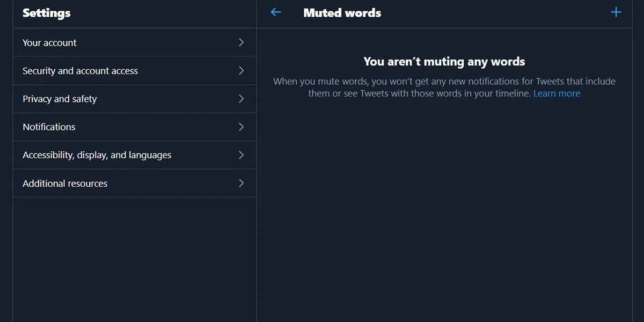Screen dimensions: 644x322
Task: Click the back arrow to leave Muted words
Action: tap(275, 12)
